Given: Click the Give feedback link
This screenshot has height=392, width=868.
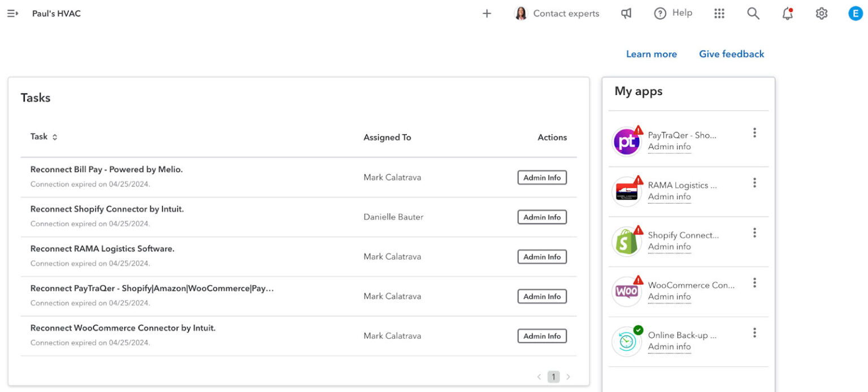Looking at the screenshot, I should (x=731, y=54).
